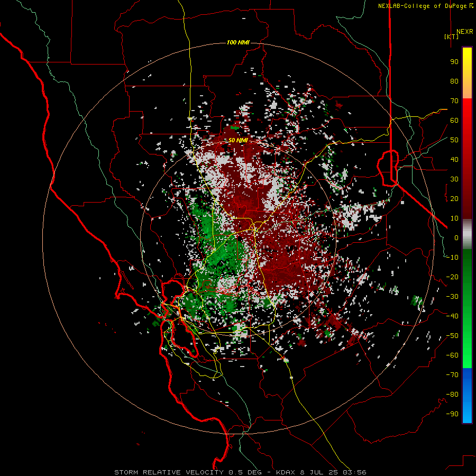Click the -80 value on the velocity scale
The height and width of the screenshot is (476, 476).
pyautogui.click(x=452, y=395)
